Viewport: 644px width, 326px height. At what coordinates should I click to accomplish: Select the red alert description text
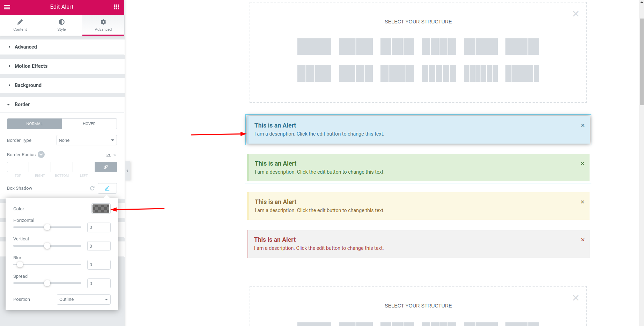pos(319,248)
